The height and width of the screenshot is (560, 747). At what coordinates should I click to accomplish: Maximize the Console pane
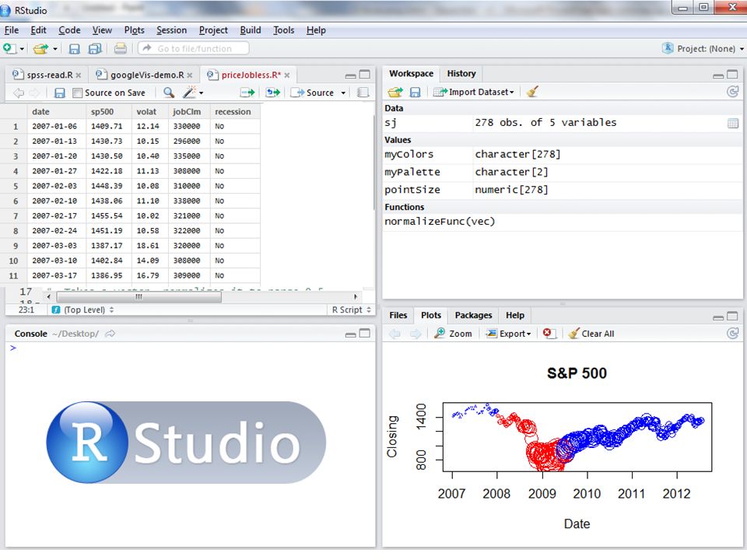pyautogui.click(x=364, y=334)
